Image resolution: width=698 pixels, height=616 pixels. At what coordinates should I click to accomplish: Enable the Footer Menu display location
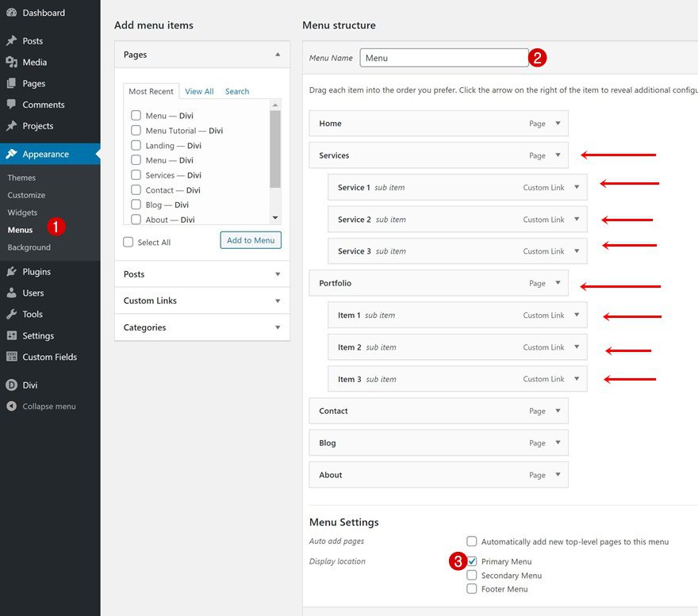click(x=472, y=588)
